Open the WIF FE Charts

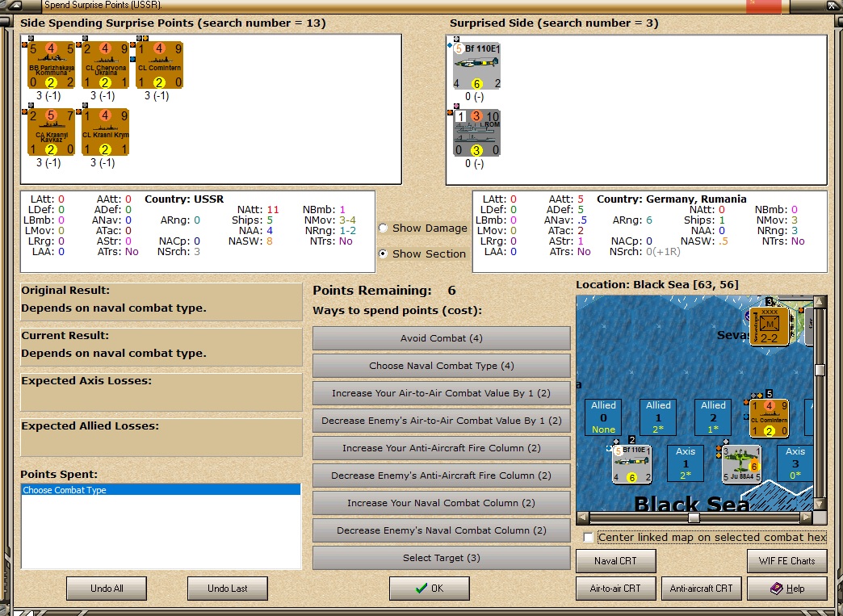tap(787, 560)
